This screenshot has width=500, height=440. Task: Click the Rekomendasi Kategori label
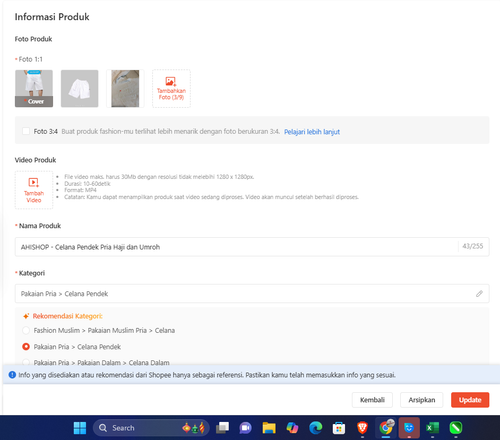click(67, 316)
